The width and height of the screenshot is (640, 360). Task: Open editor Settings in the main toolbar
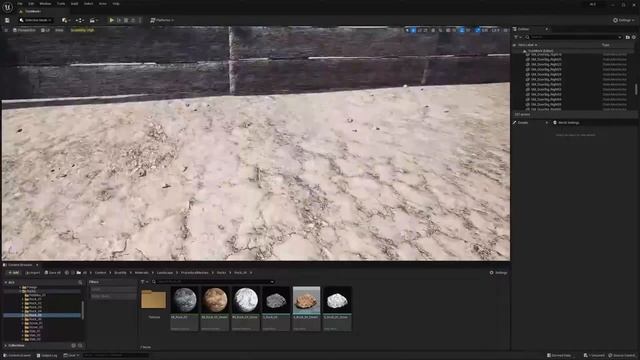tap(624, 20)
